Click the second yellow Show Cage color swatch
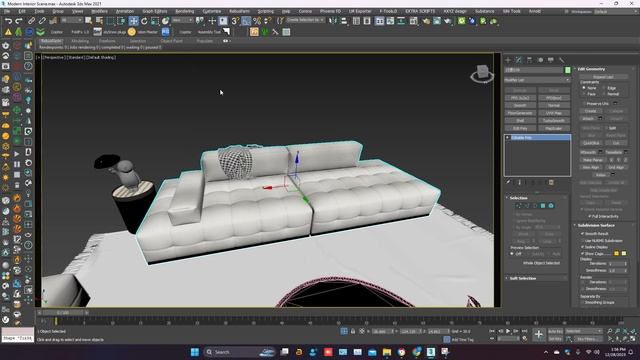The height and width of the screenshot is (360, 640). tap(624, 253)
